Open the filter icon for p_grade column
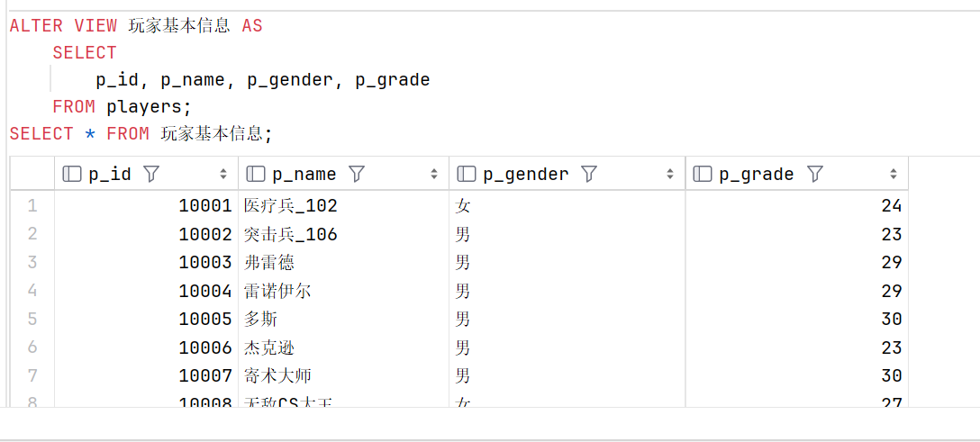980x442 pixels. click(815, 174)
